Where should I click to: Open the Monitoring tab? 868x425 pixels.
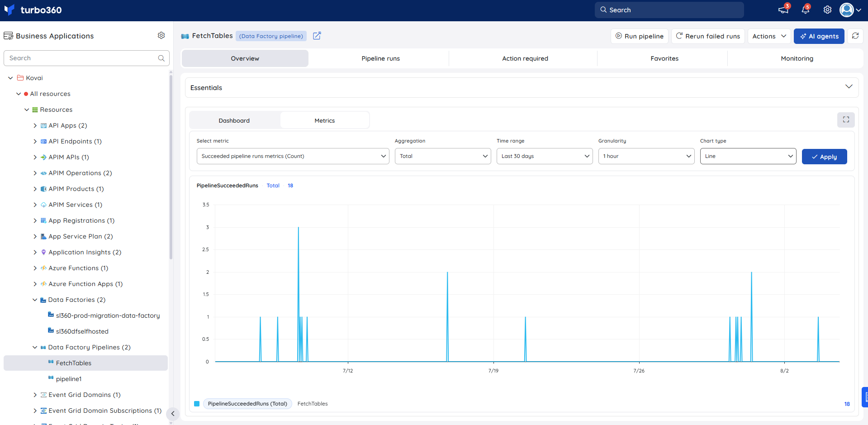[797, 58]
